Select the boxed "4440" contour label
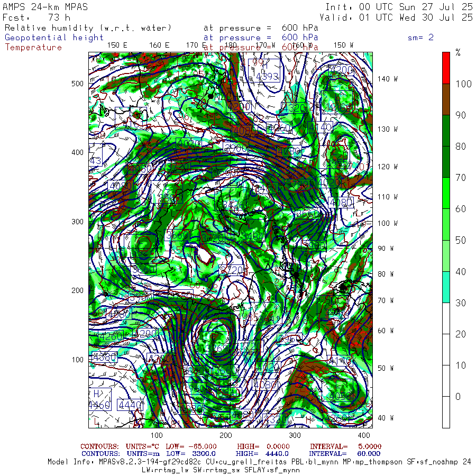Screen dimensions: 476x476 pos(130,405)
